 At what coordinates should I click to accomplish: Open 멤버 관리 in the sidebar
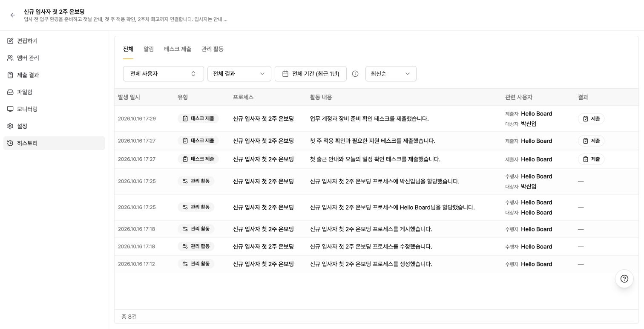point(54,58)
